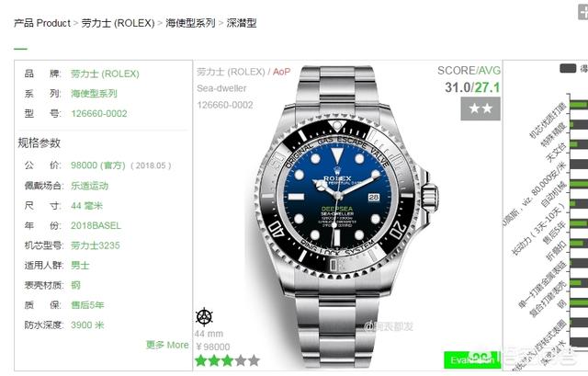Click the plus icon at top right corner

click(582, 11)
